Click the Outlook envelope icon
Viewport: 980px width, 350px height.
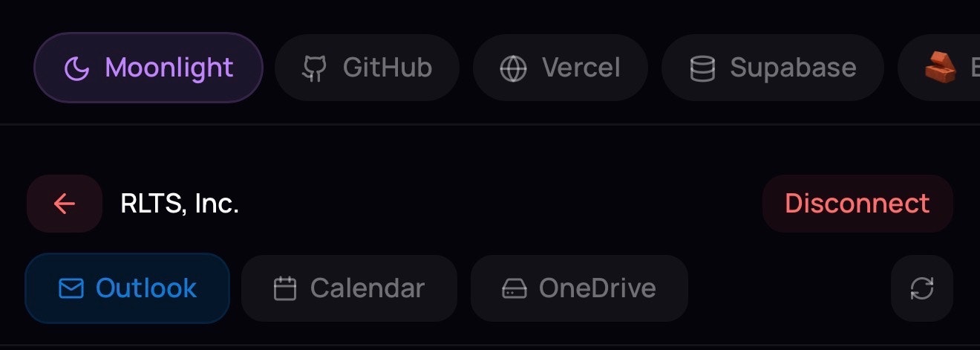click(71, 288)
